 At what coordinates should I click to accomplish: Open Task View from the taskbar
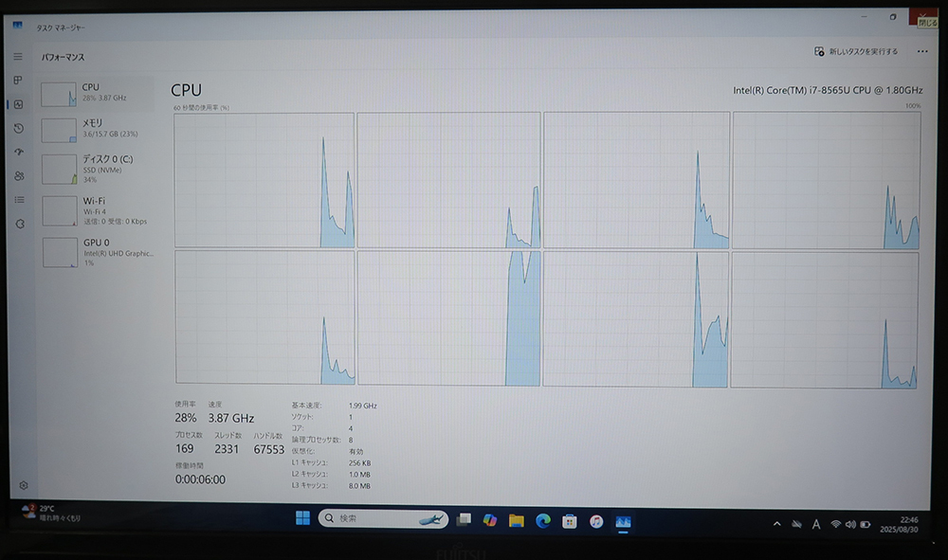pyautogui.click(x=464, y=519)
